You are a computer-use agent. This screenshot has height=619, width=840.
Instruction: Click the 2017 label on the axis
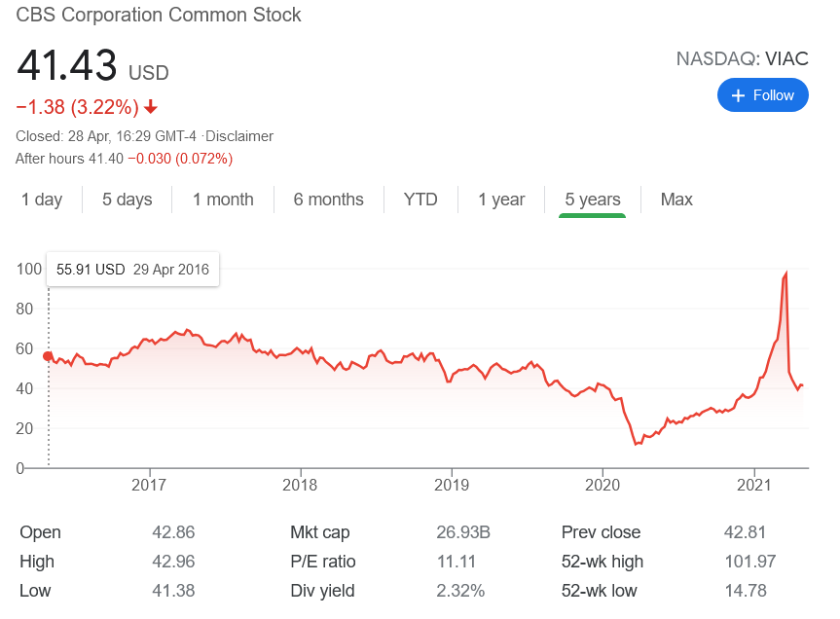tap(148, 485)
